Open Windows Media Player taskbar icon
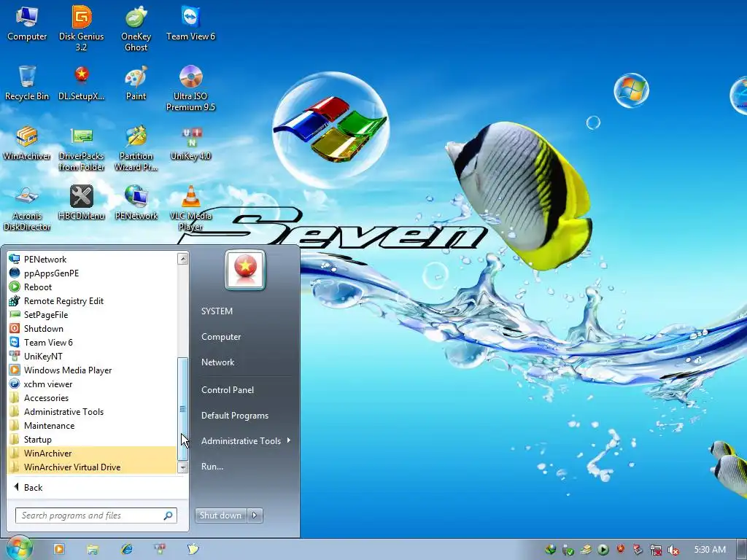The height and width of the screenshot is (560, 747). pyautogui.click(x=59, y=549)
